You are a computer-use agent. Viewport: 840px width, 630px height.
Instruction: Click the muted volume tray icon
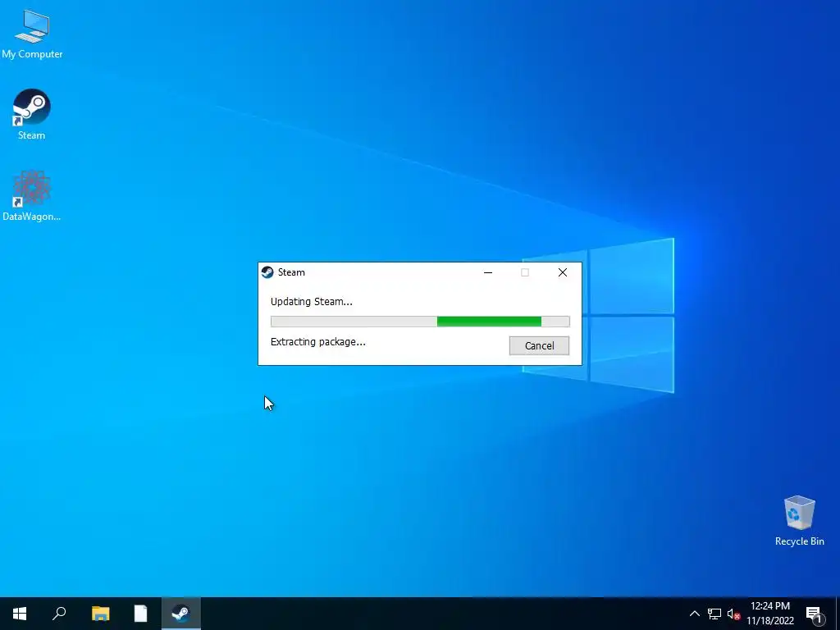pyautogui.click(x=733, y=614)
